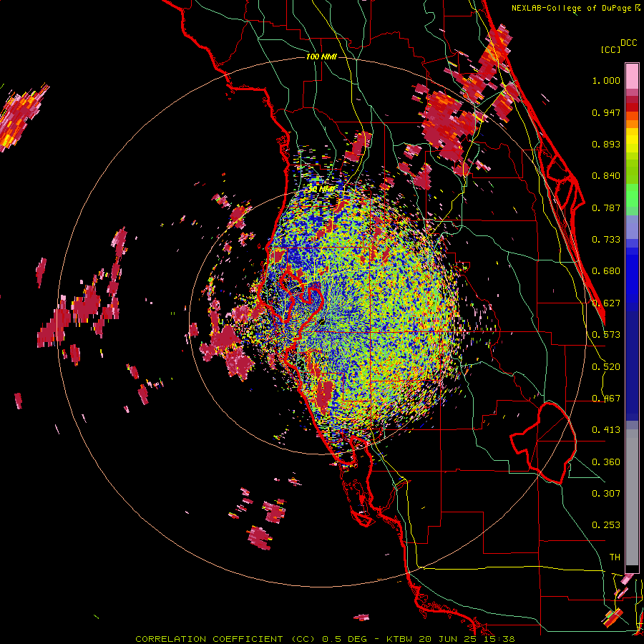This screenshot has width=644, height=644.
Task: Select the 0.840 legend value
Action: tap(606, 176)
